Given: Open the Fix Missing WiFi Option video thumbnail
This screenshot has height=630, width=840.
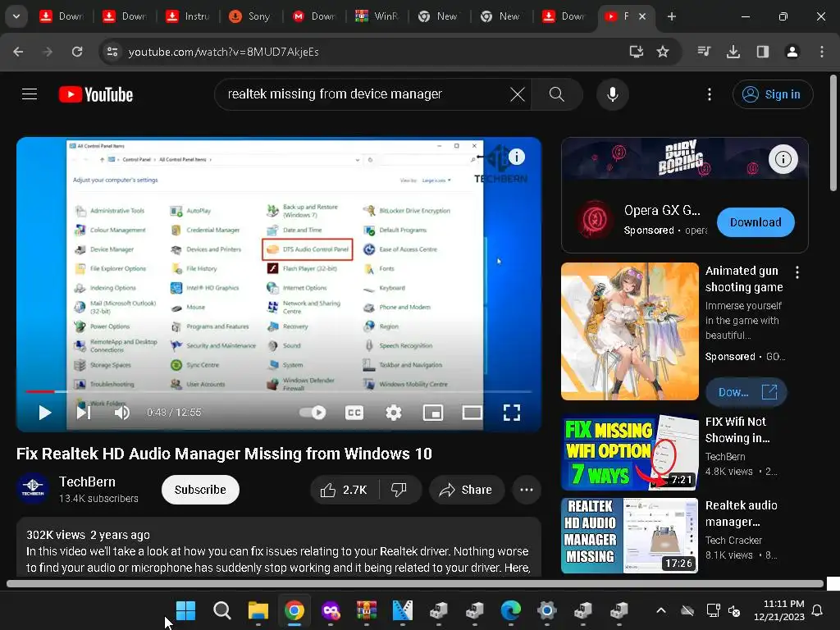Looking at the screenshot, I should point(629,453).
